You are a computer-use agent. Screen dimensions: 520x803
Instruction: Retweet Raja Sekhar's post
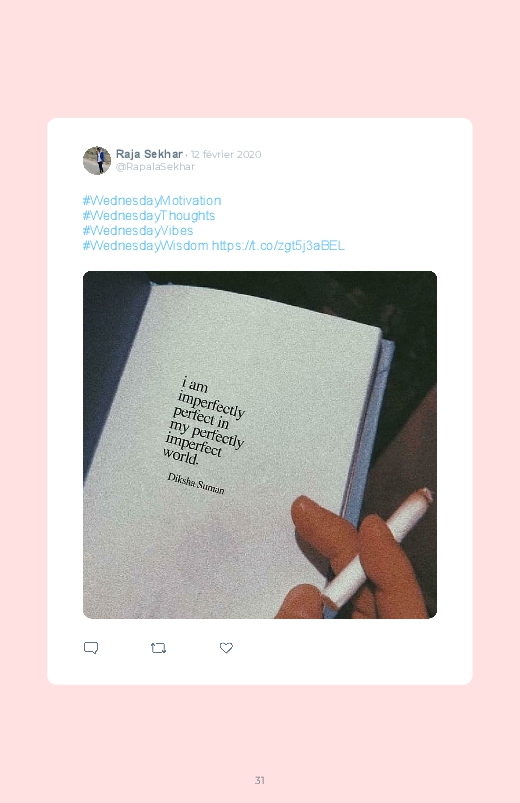click(x=158, y=648)
